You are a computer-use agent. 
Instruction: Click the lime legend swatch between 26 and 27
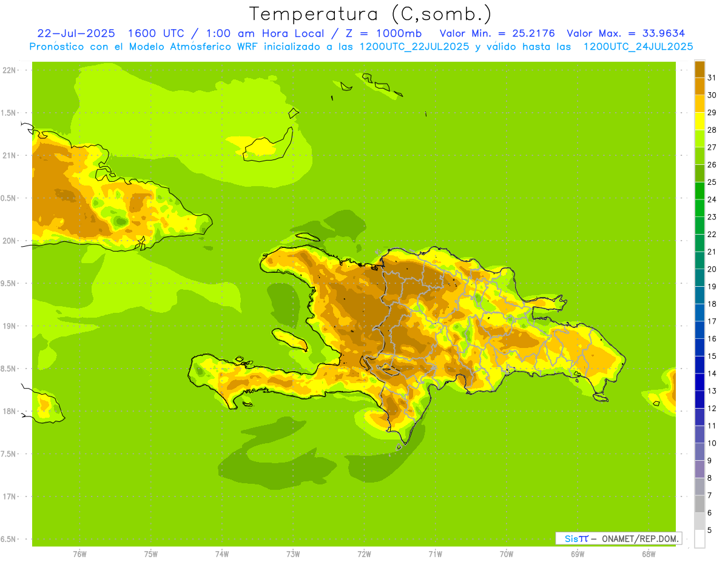699,156
